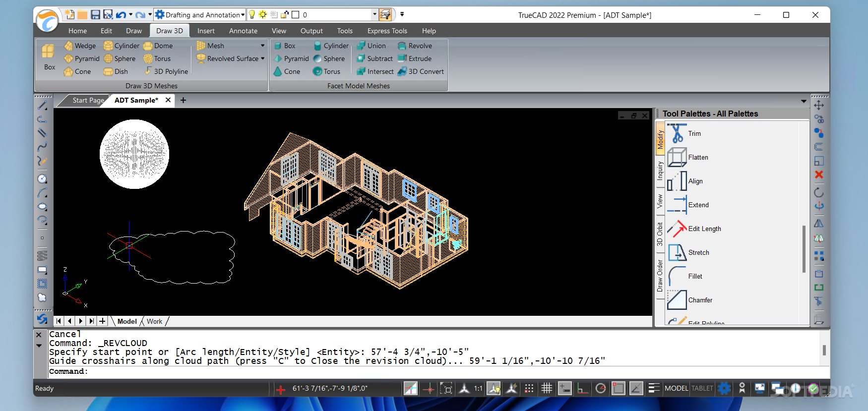The image size is (868, 411).
Task: Choose the Intersect tool
Action: click(x=375, y=71)
